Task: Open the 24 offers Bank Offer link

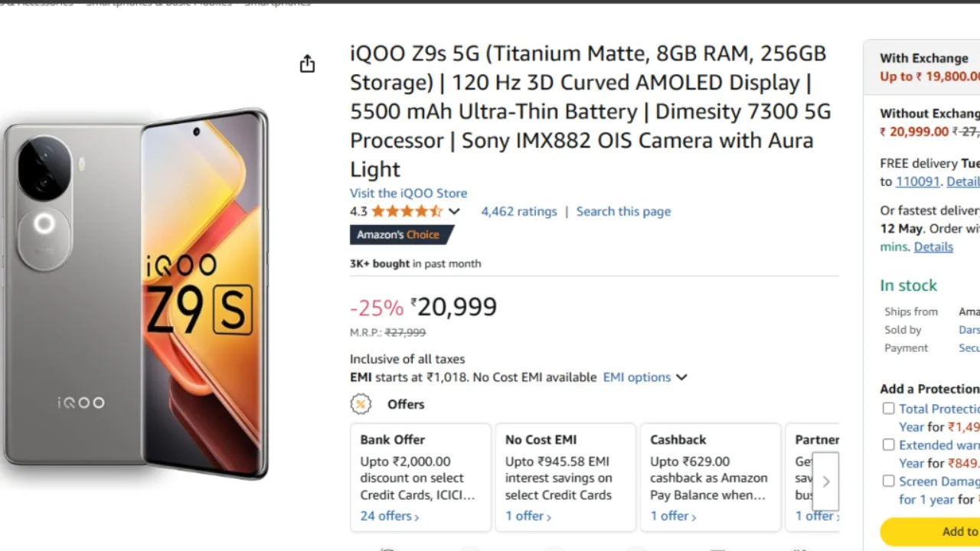Action: coord(390,516)
